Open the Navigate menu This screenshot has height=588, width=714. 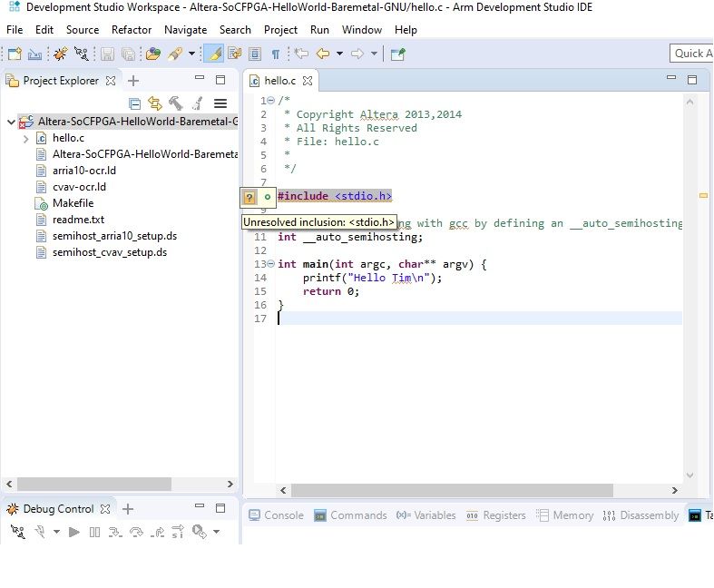point(185,30)
